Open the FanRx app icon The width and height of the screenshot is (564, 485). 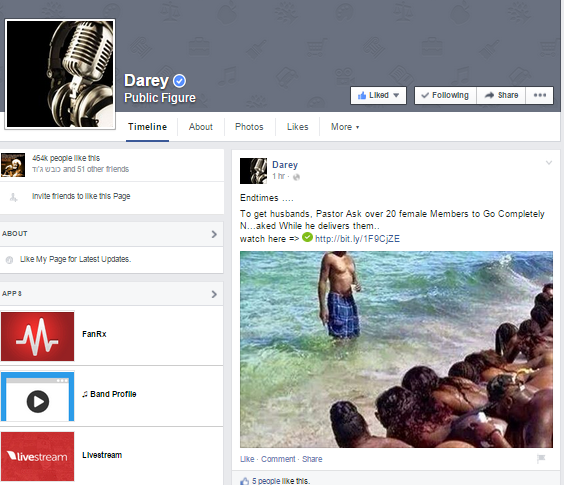(37, 336)
